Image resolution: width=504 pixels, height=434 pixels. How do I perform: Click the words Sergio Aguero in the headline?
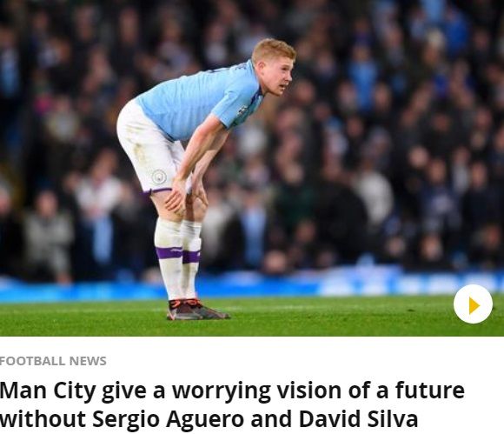tap(169, 419)
